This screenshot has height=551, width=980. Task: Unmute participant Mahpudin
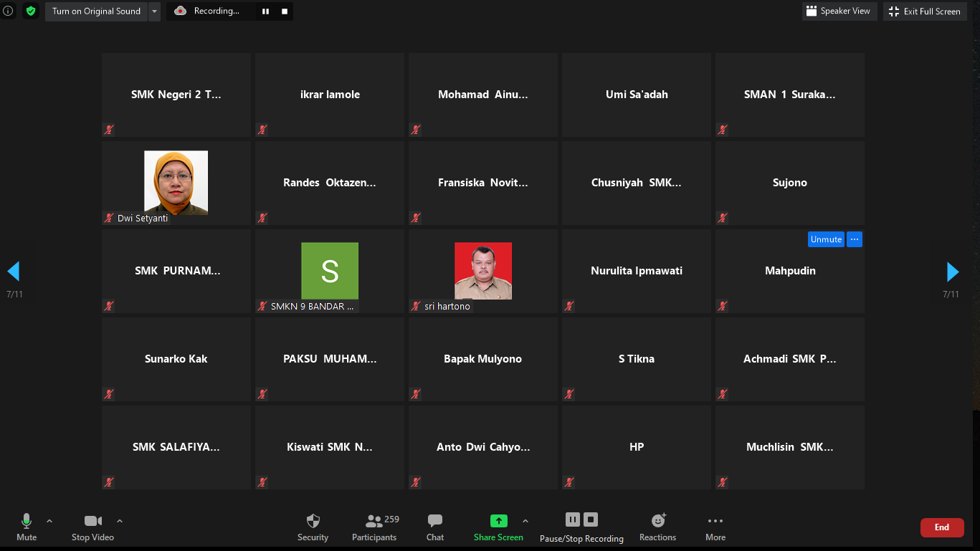(x=826, y=239)
